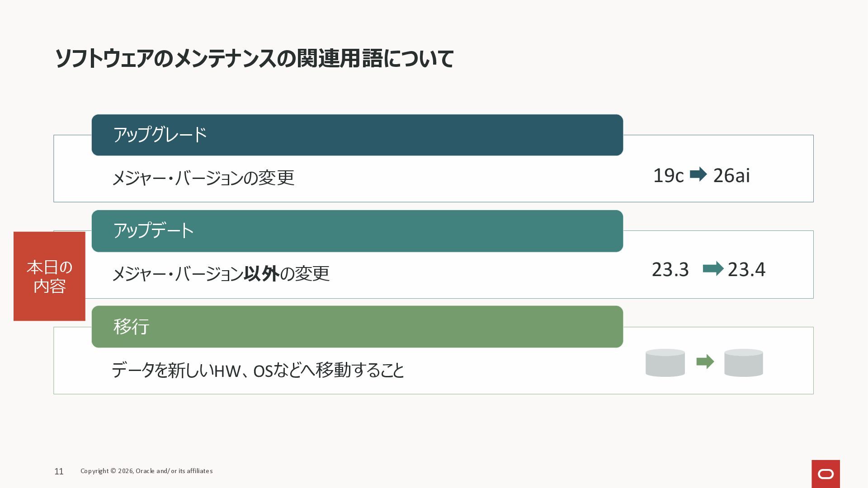This screenshot has width=868, height=488.
Task: Click the 23.4 version text
Action: click(x=746, y=269)
